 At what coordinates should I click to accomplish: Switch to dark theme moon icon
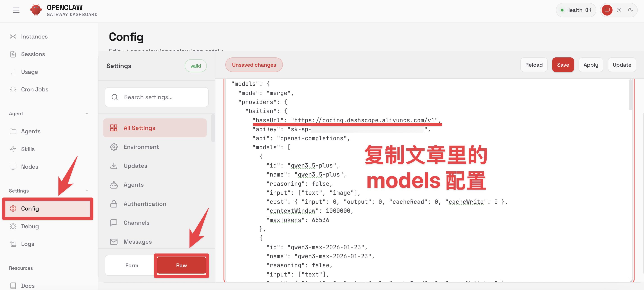630,10
